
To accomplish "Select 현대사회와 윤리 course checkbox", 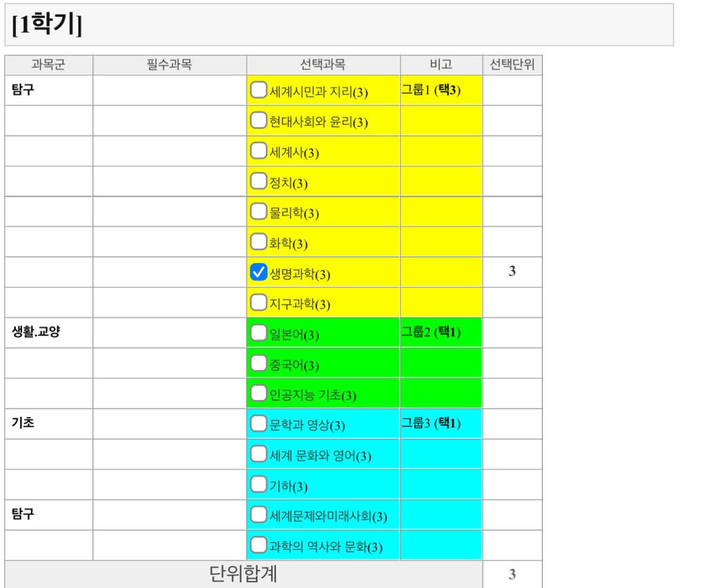I will point(259,120).
